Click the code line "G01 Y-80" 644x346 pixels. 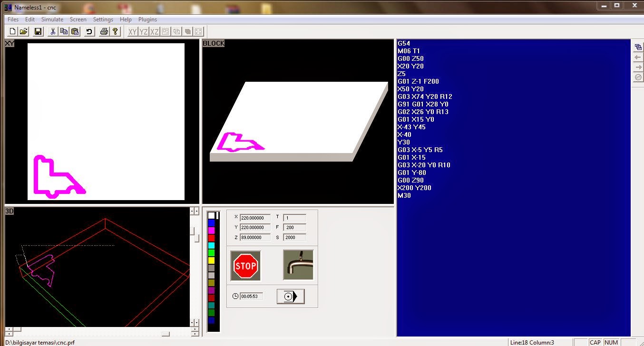[411, 173]
